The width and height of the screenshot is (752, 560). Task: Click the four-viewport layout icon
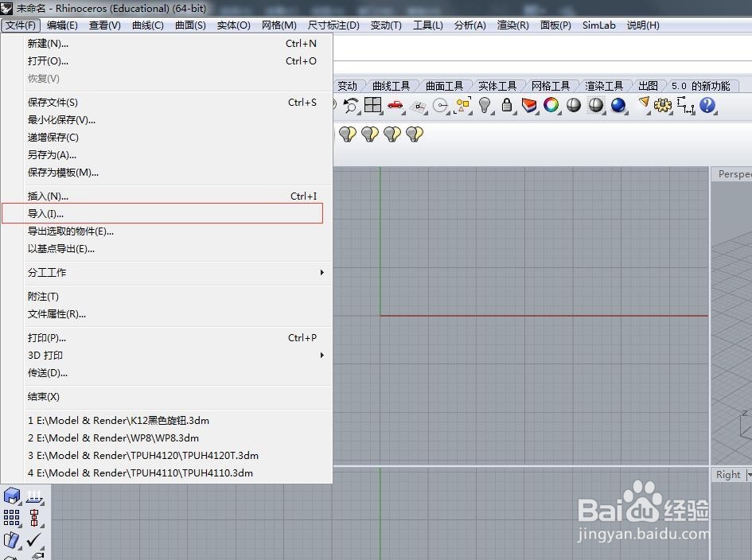pos(372,105)
